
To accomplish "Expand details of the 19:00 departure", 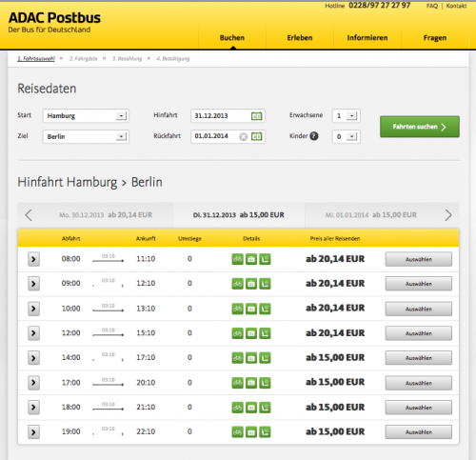I will coord(33,432).
